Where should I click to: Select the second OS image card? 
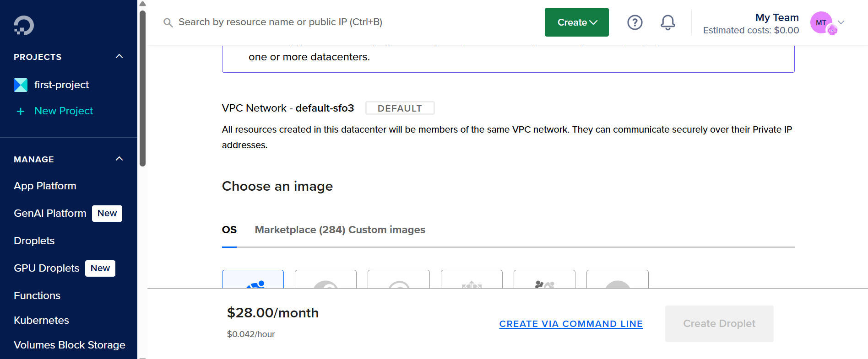325,279
